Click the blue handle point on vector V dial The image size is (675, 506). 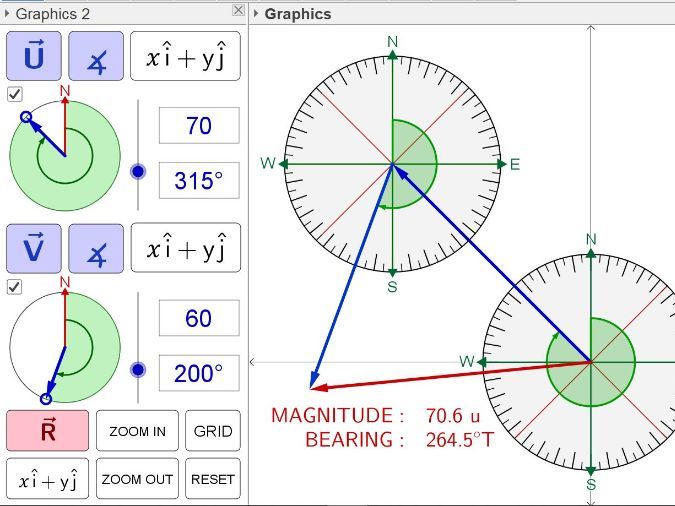pos(46,399)
